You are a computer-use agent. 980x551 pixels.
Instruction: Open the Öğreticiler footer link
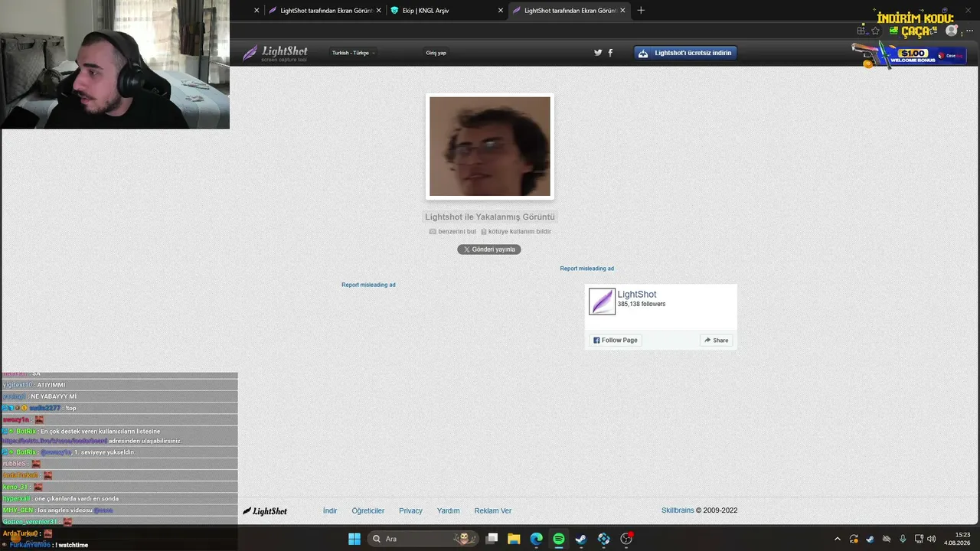click(368, 511)
